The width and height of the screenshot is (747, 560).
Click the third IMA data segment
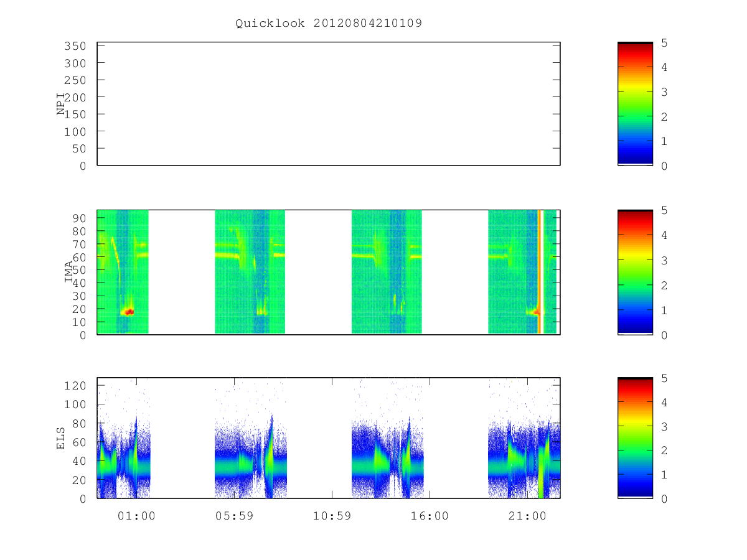(x=387, y=272)
